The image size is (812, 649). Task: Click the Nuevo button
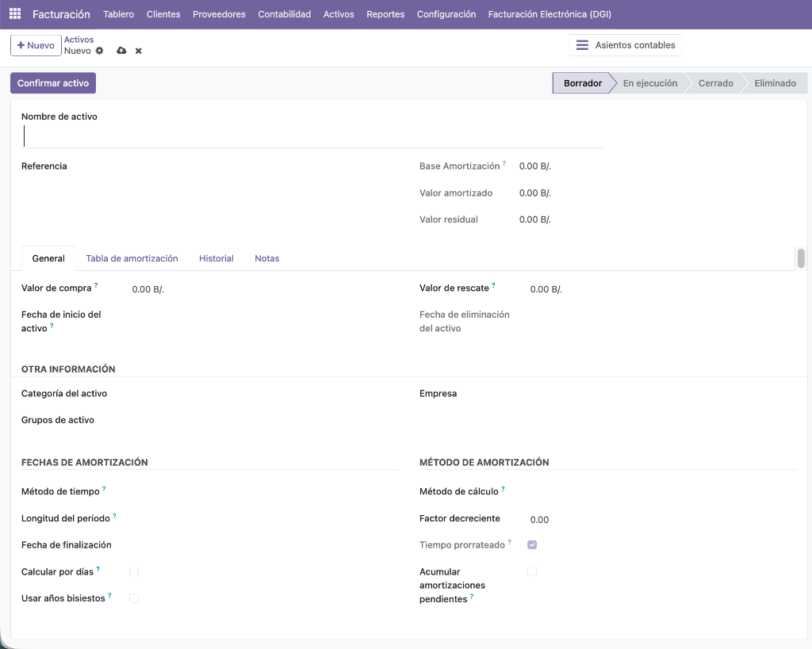click(36, 45)
